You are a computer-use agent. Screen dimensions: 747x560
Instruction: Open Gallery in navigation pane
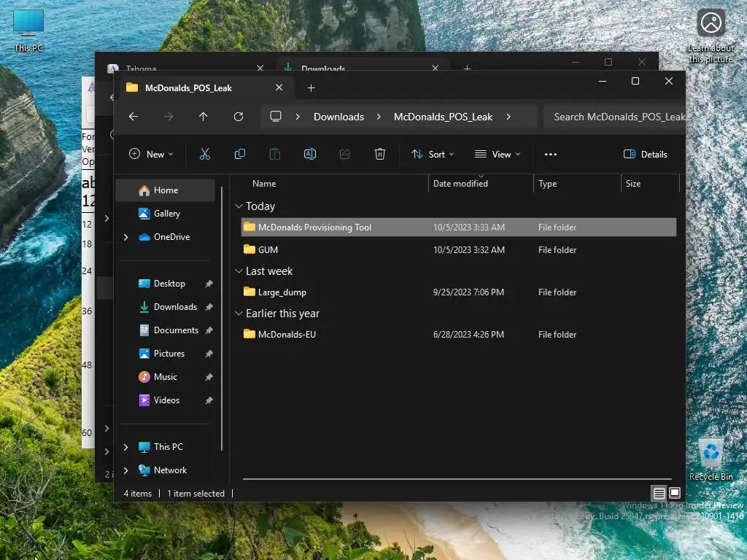[166, 214]
